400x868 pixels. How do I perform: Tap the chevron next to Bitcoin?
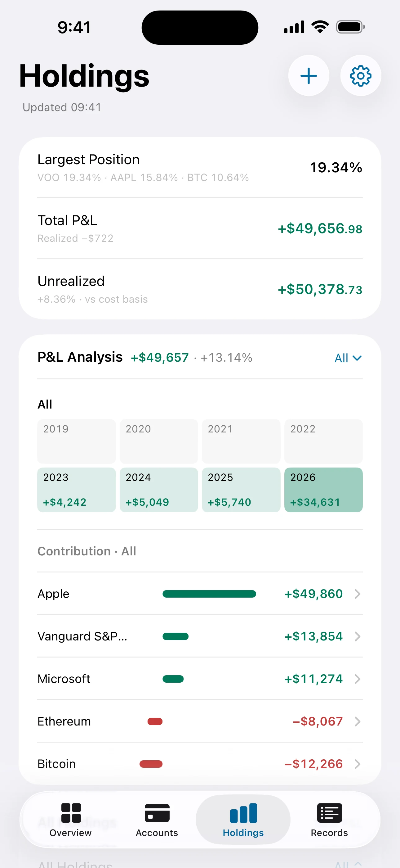(x=358, y=764)
